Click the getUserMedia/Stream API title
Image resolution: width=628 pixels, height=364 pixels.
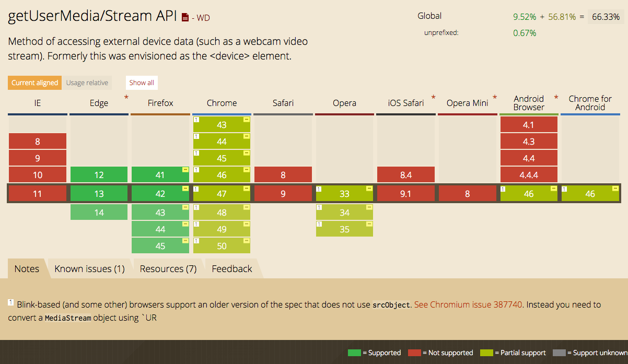pos(92,16)
